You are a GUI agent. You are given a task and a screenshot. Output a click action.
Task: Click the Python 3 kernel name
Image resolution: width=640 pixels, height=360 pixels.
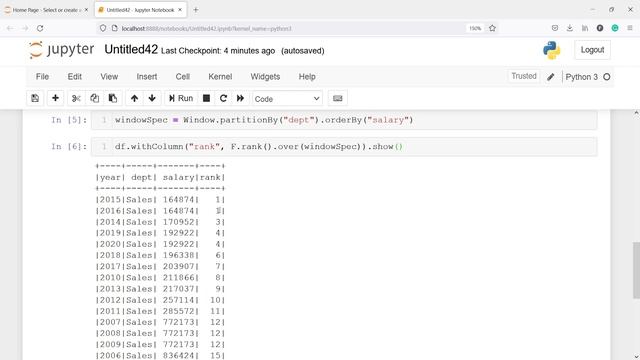(581, 77)
